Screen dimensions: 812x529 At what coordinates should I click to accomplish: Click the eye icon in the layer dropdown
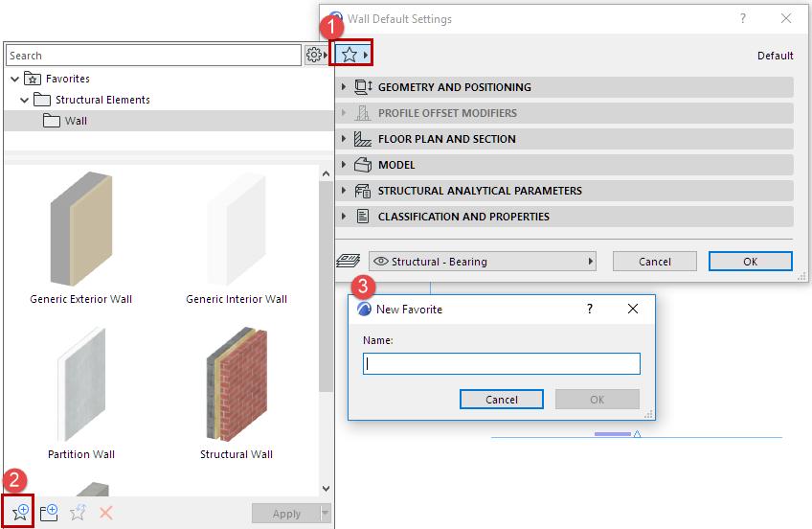(381, 261)
